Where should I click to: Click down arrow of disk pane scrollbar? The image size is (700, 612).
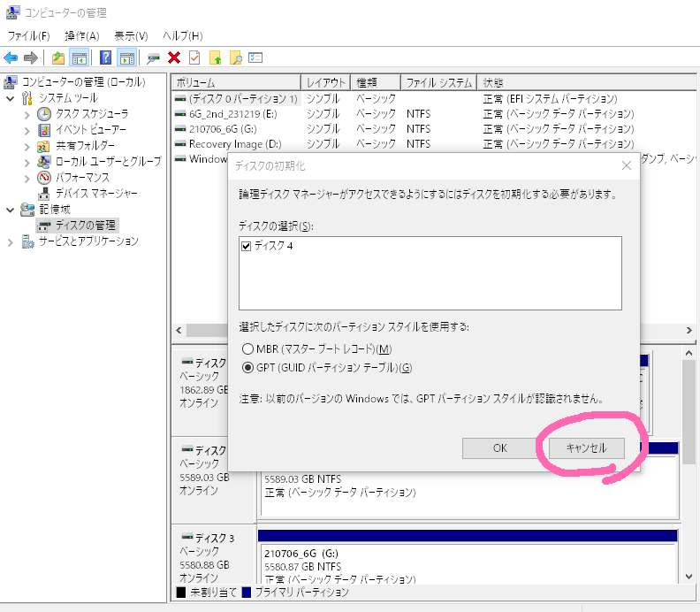click(x=689, y=577)
